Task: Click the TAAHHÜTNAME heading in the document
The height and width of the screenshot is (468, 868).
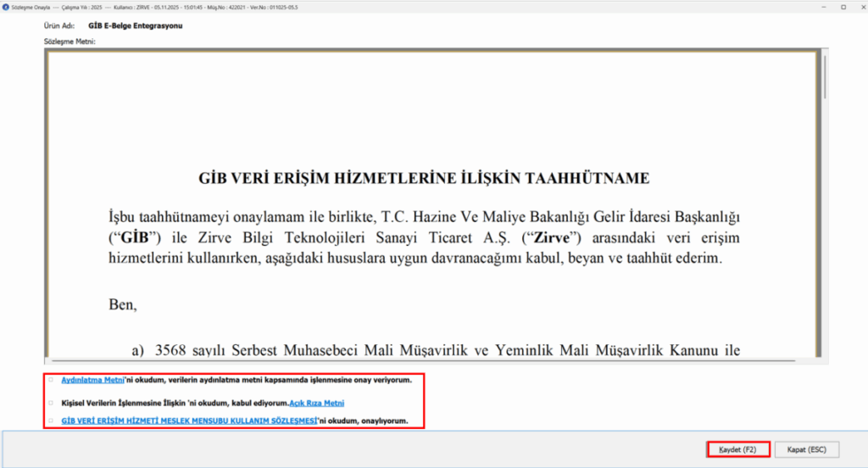Action: coord(424,178)
